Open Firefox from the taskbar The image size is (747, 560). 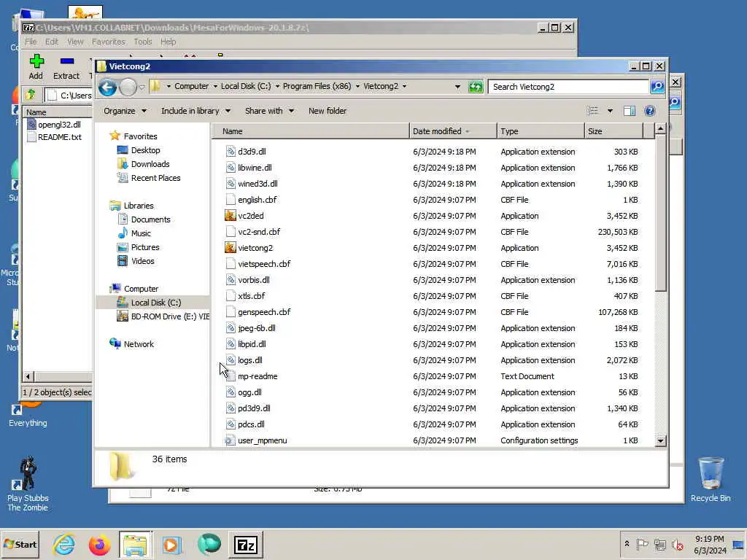[99, 544]
